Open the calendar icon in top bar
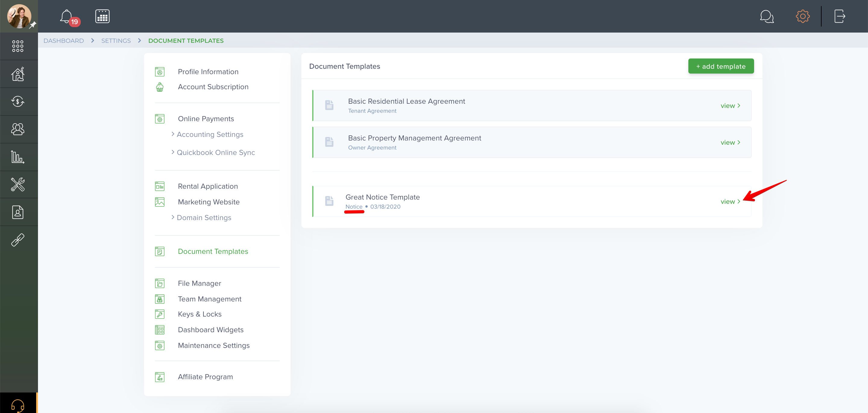The image size is (868, 413). pyautogui.click(x=102, y=16)
